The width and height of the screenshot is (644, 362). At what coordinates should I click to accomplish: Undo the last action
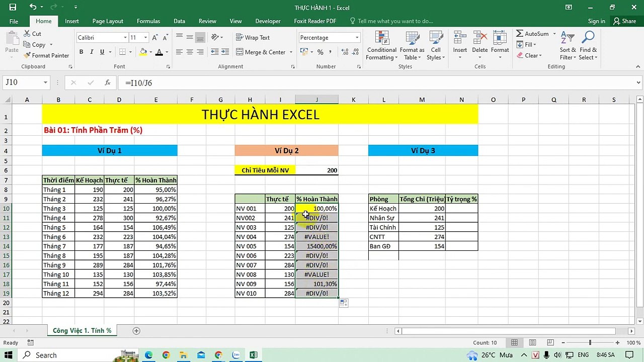point(33,7)
